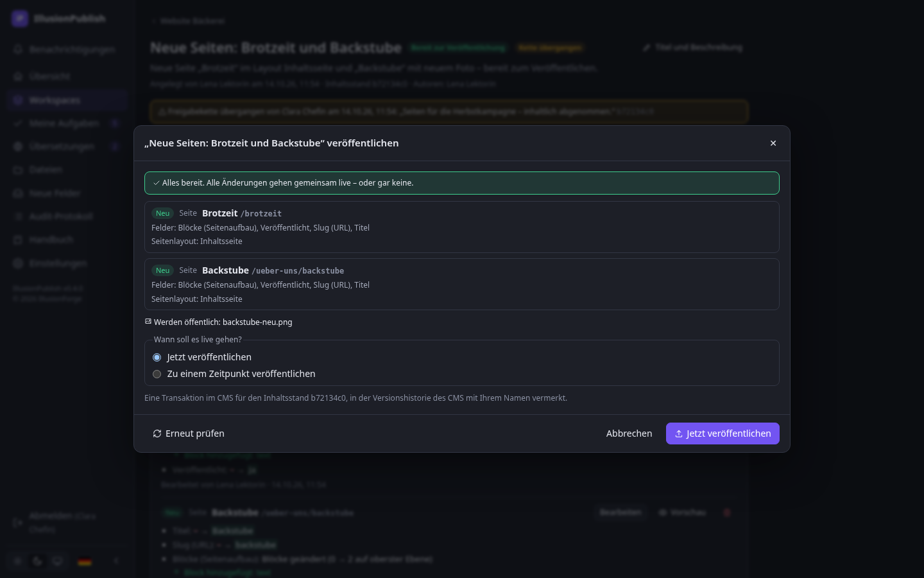Click the 'Wann soll es live gehen?' legend

click(x=198, y=340)
